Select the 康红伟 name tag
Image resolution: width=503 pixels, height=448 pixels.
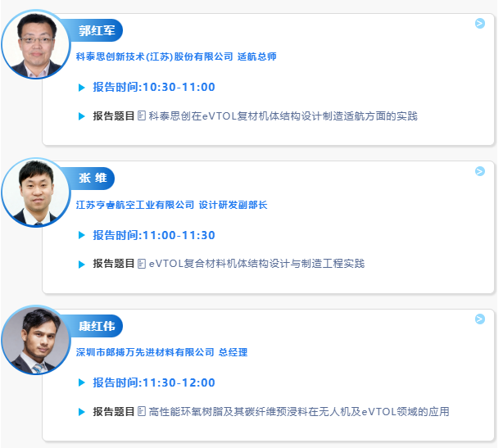pyautogui.click(x=96, y=326)
